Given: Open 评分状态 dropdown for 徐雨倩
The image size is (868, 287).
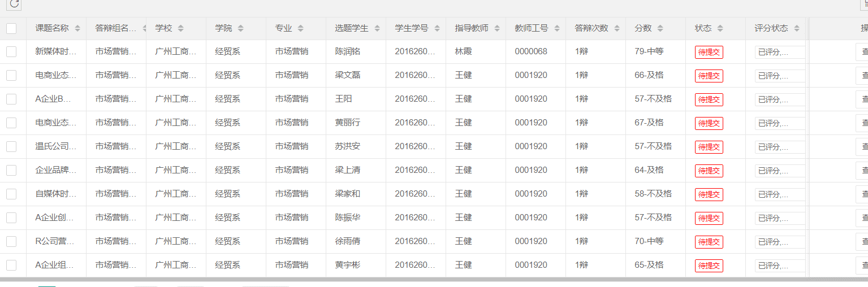Looking at the screenshot, I should pyautogui.click(x=779, y=242).
